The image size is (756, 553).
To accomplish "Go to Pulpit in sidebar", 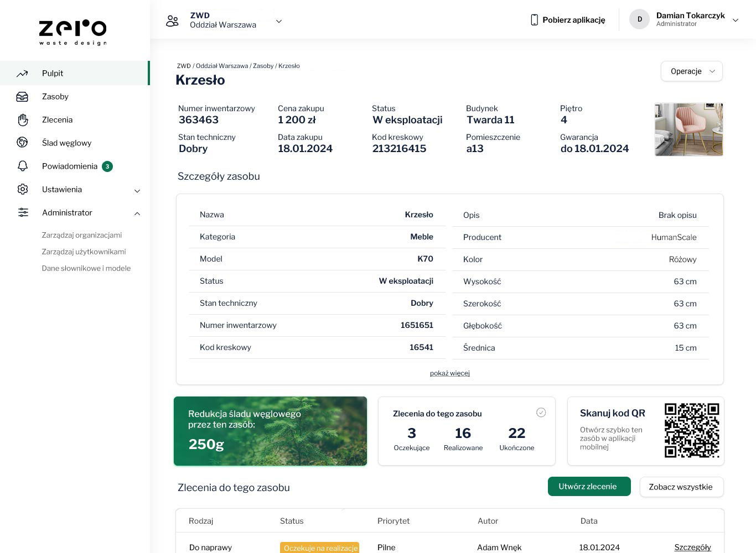I will (75, 73).
